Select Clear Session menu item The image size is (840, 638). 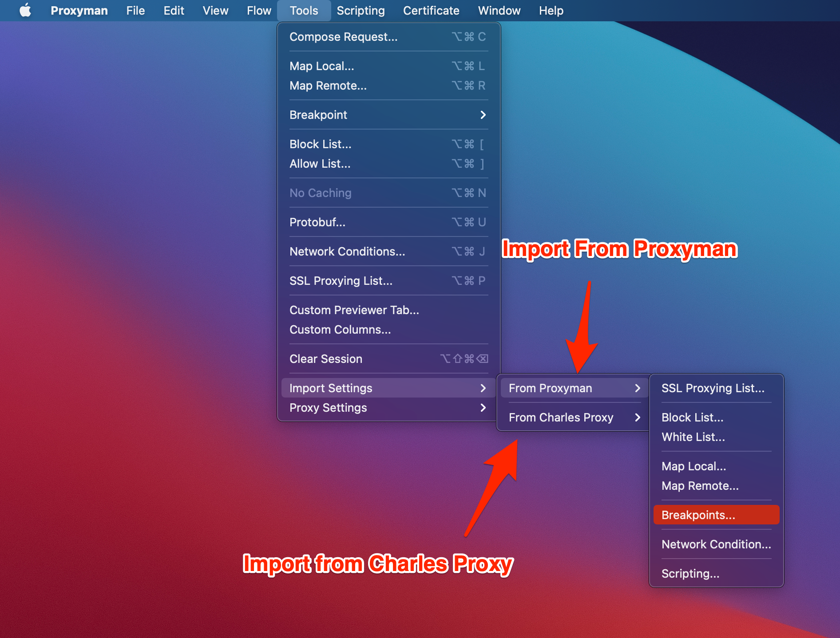point(388,359)
